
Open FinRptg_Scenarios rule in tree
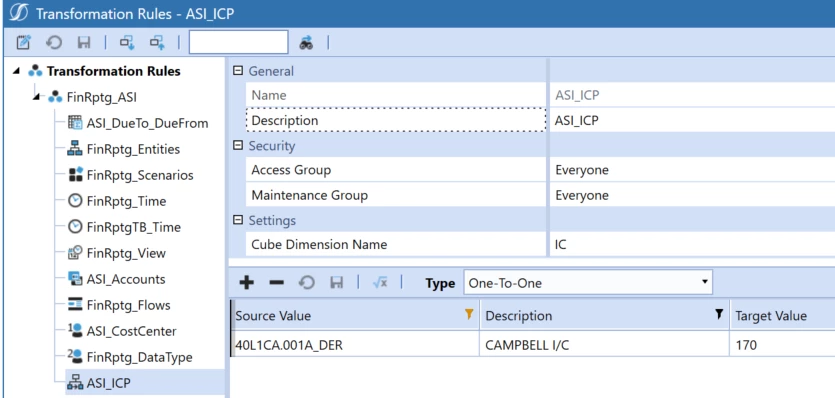(x=140, y=176)
